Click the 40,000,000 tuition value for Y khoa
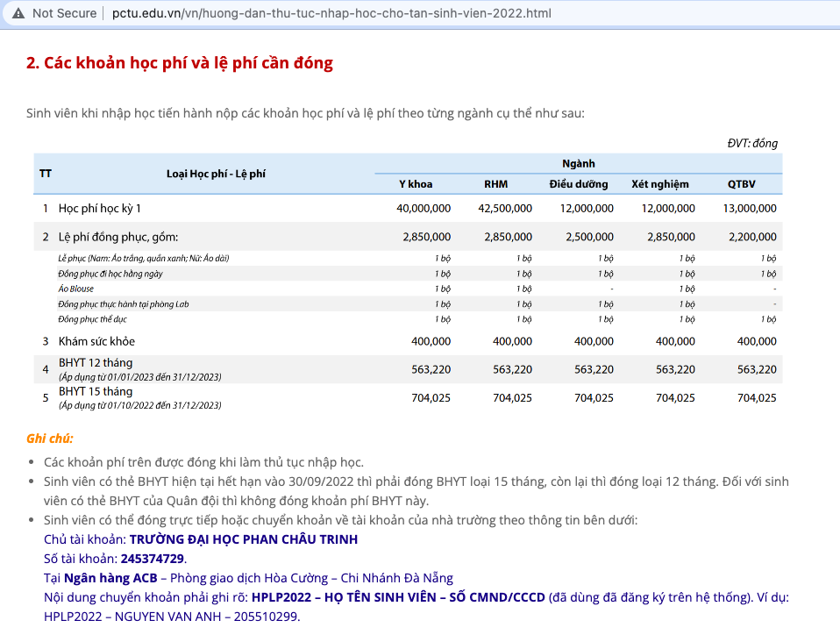 (x=424, y=208)
